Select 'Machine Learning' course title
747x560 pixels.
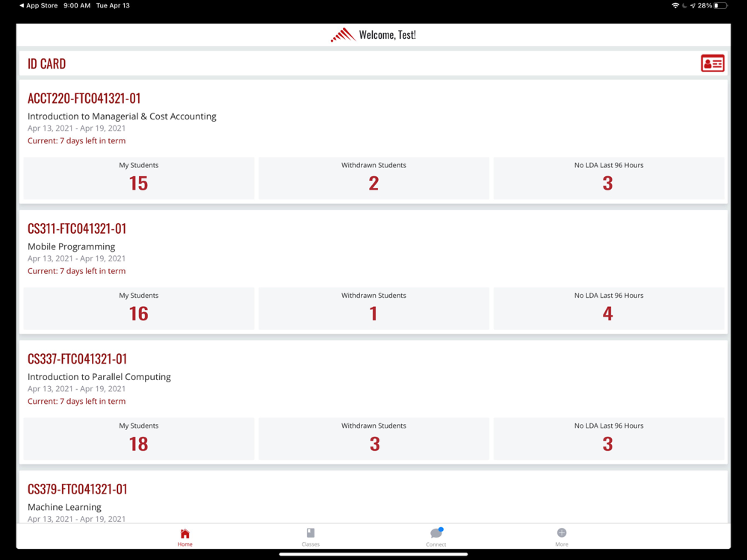click(x=64, y=507)
